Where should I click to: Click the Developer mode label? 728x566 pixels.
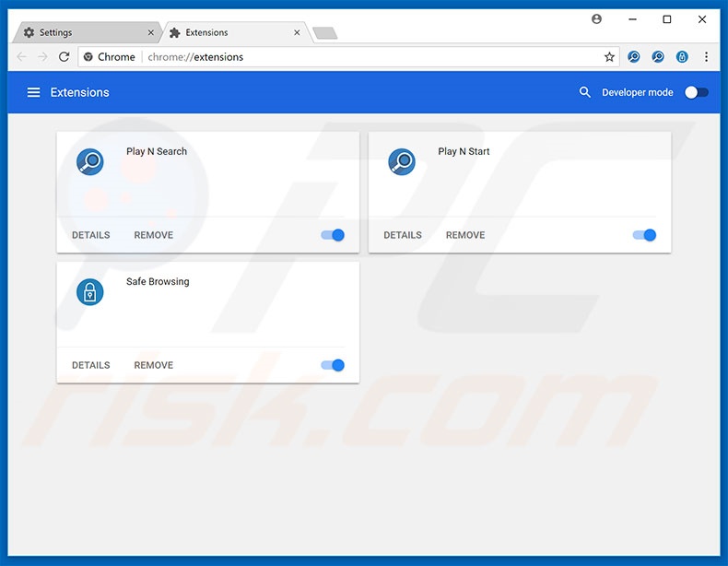(x=638, y=92)
